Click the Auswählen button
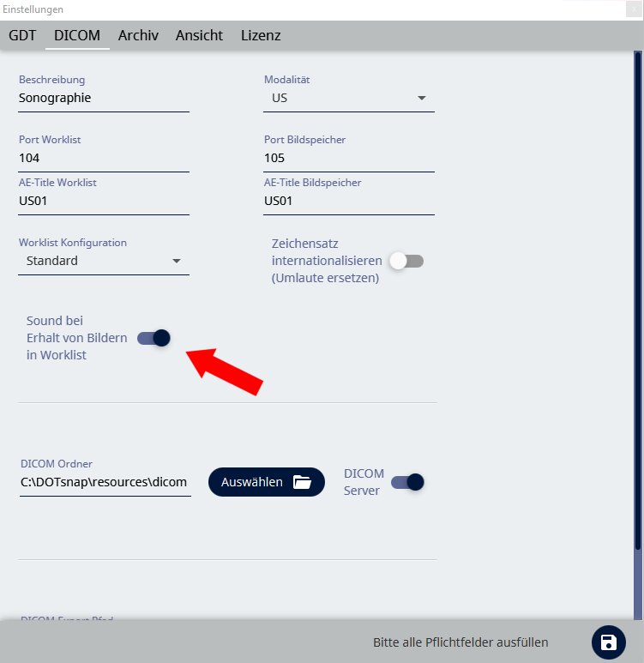Viewport: 644px width, 663px height. click(x=266, y=482)
